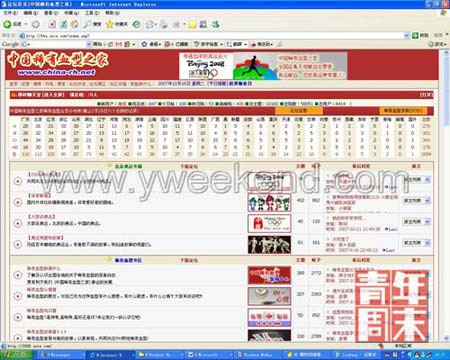
Task: Click status icon of the first Olympic forum row
Action: [x=18, y=181]
